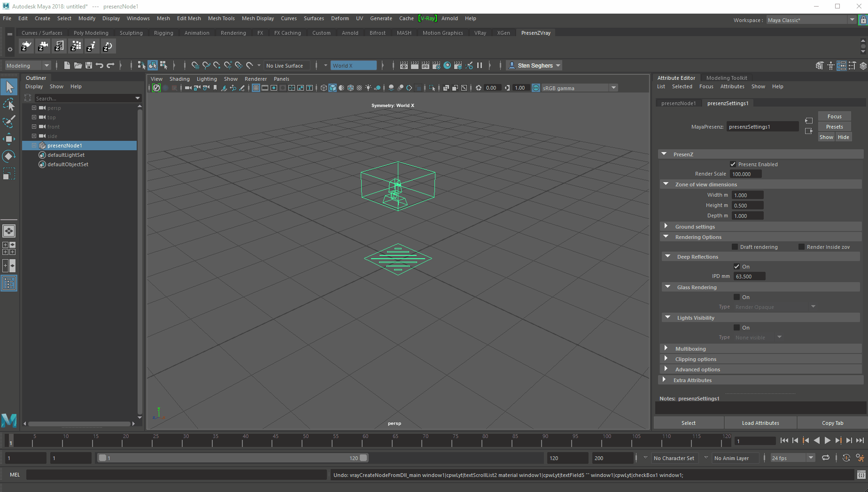
Task: Enable Render Inside zov checkbox
Action: (801, 247)
